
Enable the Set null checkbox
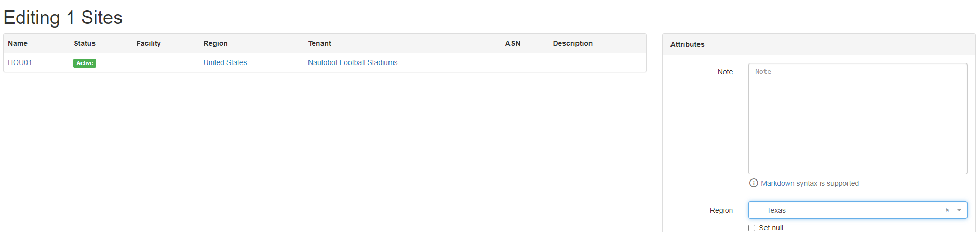point(751,228)
